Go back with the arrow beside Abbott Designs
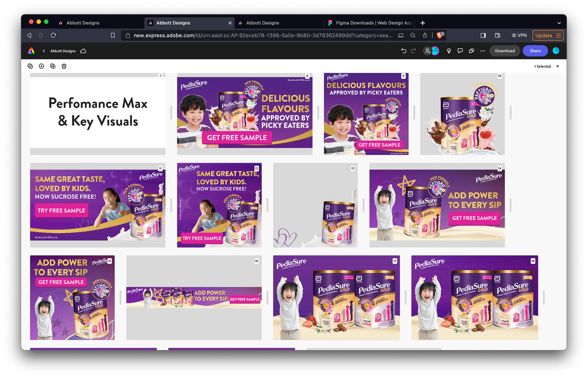Viewport: 588px width, 378px height. [x=44, y=51]
